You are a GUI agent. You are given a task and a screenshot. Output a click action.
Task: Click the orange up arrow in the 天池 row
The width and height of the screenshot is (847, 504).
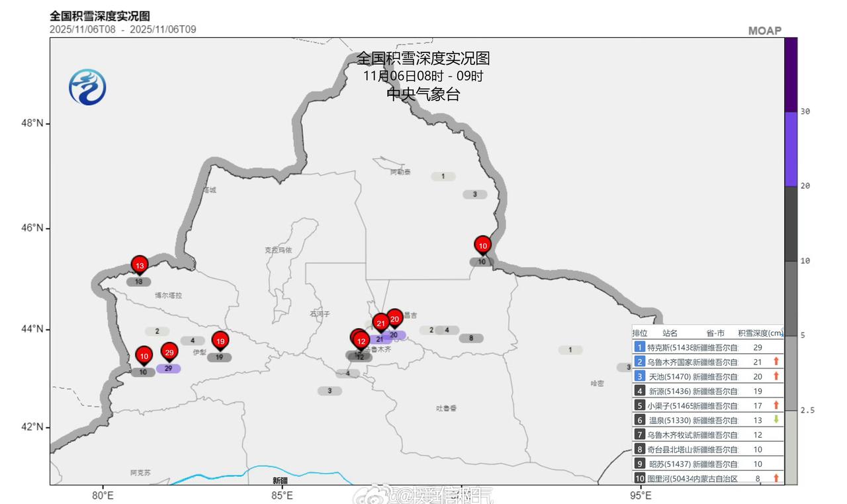click(776, 376)
